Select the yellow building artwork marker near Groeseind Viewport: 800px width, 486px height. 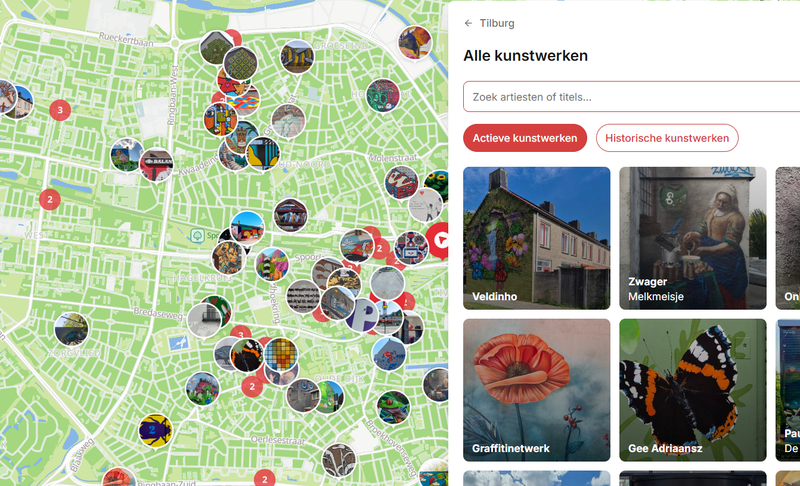[297, 57]
